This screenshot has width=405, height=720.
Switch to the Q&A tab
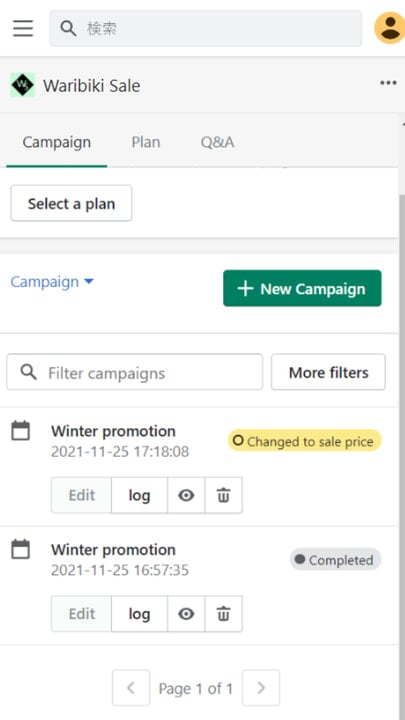[x=217, y=142]
